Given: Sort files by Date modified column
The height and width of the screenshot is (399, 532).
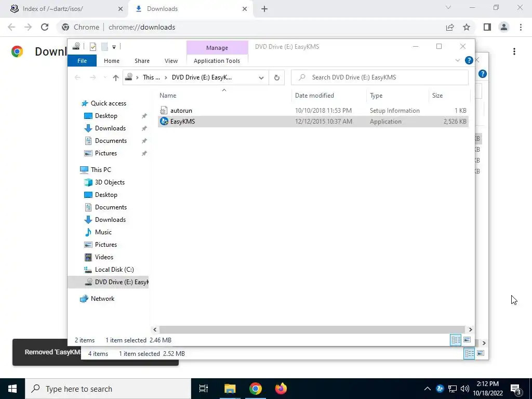Looking at the screenshot, I should [x=314, y=96].
